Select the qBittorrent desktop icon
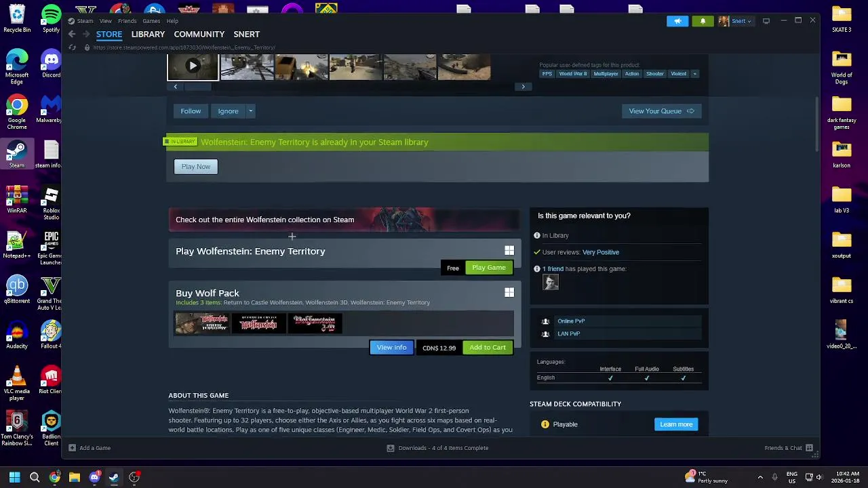 click(17, 289)
